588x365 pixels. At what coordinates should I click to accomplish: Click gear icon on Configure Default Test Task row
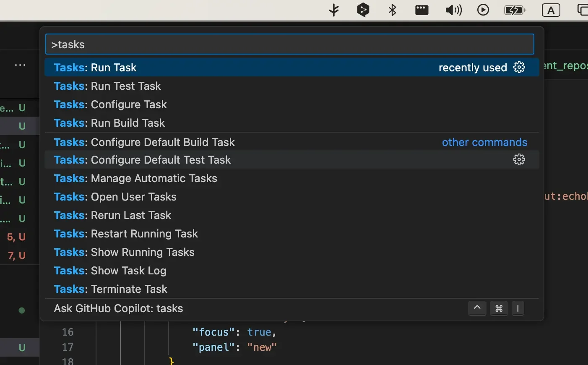coord(519,159)
